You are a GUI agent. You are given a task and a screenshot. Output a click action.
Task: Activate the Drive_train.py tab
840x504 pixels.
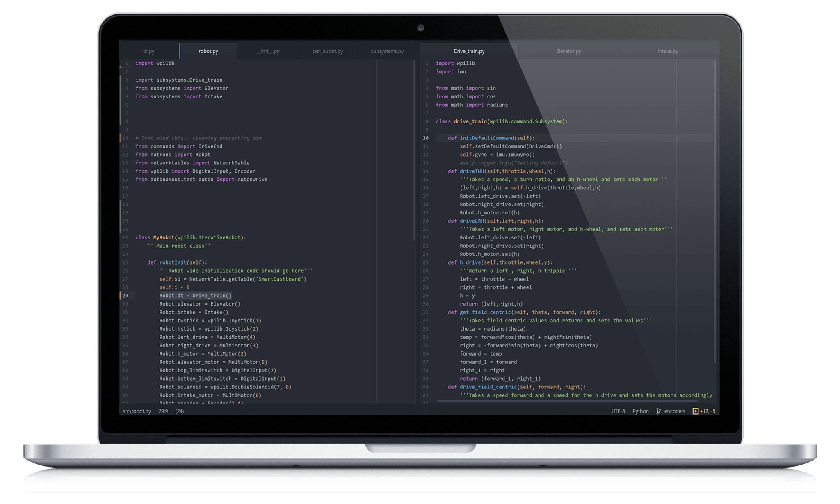click(469, 51)
